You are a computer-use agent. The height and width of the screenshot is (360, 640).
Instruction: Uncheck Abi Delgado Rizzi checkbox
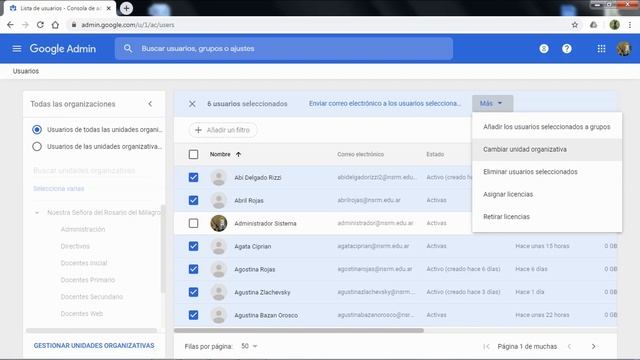click(x=193, y=178)
